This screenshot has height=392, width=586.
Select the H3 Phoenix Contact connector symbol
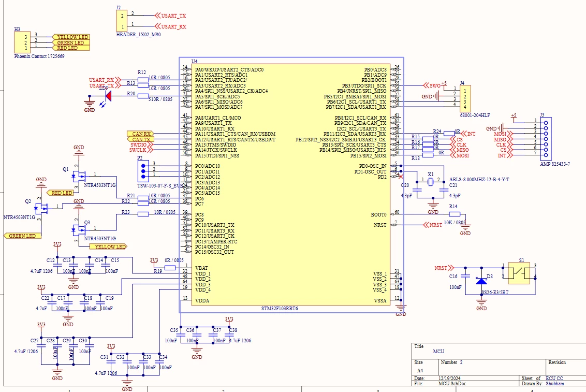click(22, 42)
